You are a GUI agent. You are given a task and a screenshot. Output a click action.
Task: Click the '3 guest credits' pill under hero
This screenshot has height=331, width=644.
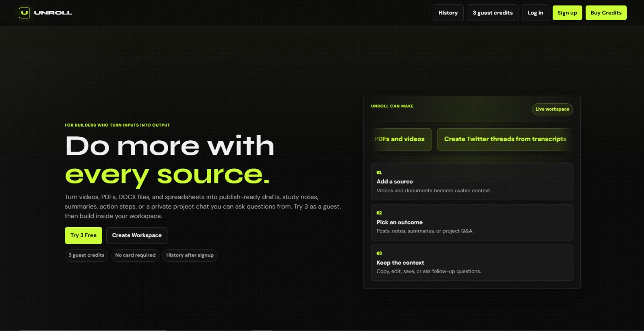[87, 255]
